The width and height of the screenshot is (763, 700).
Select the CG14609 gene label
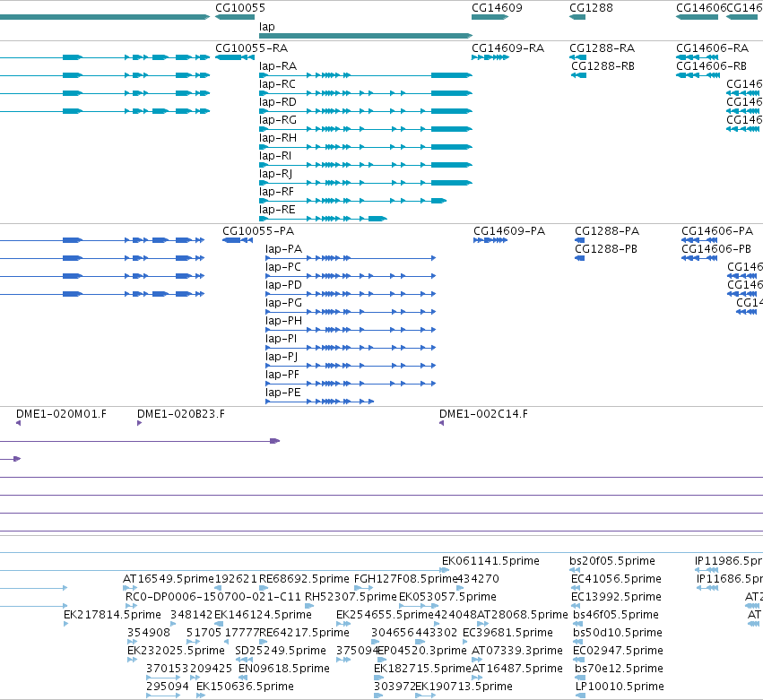[x=497, y=8]
